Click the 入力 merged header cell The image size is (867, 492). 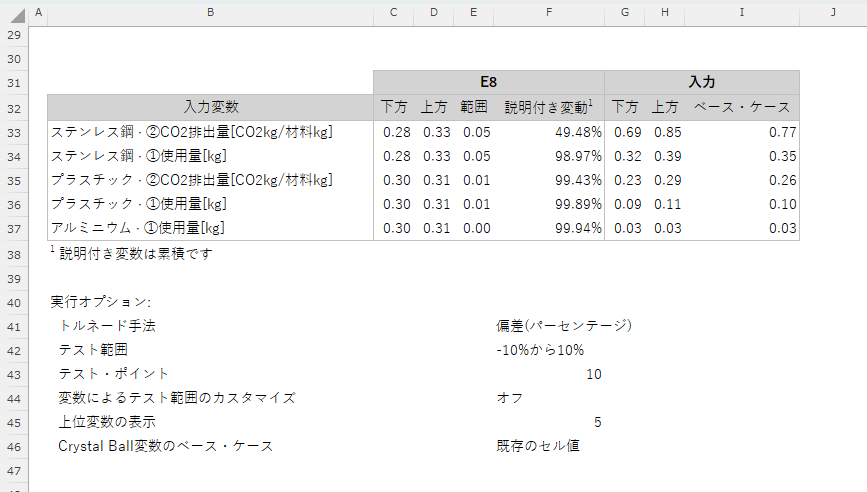702,82
